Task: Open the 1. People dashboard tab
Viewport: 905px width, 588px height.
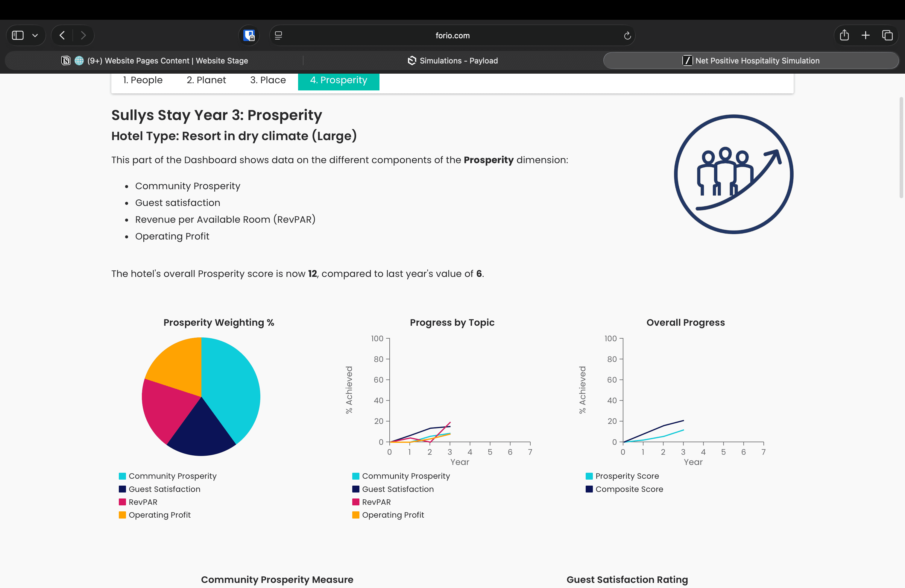Action: coord(142,80)
